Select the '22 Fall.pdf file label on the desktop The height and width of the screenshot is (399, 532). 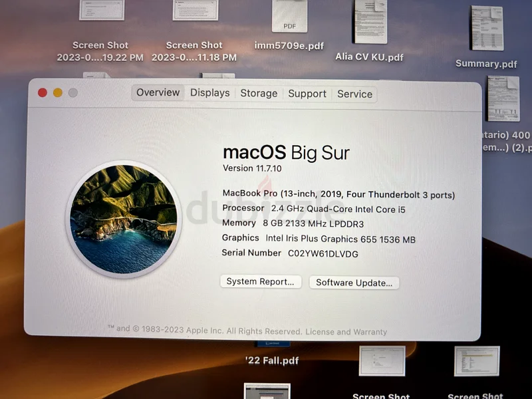click(272, 360)
